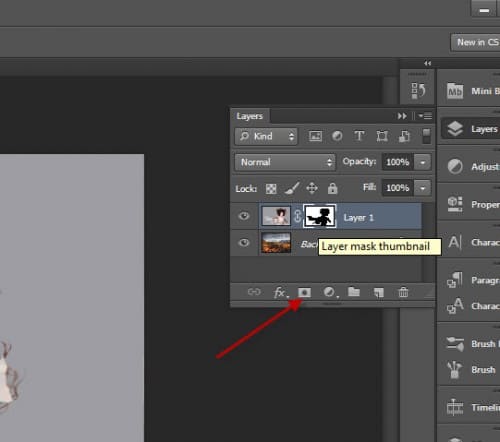Switch to the Layers tab
This screenshot has height=442, width=500.
pyautogui.click(x=250, y=116)
